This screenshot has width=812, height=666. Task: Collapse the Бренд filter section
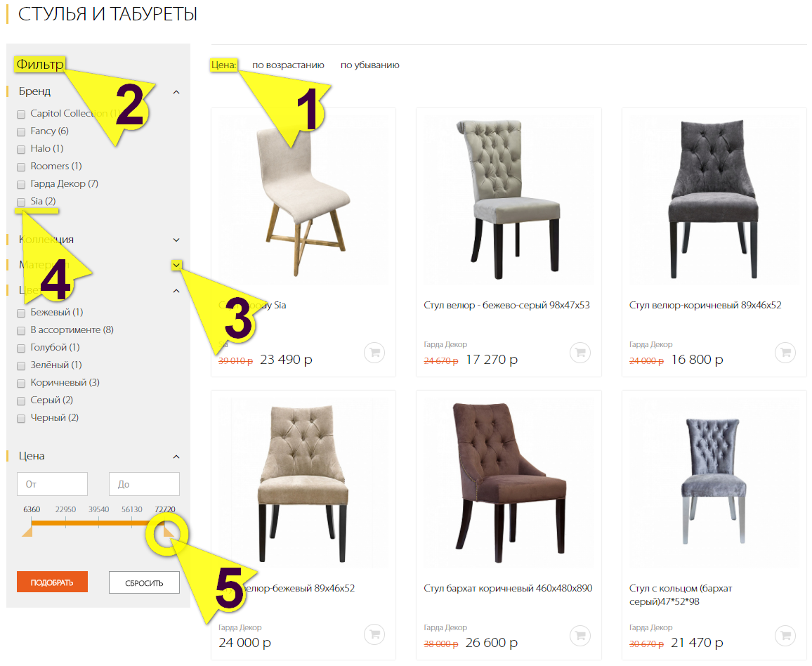tap(176, 92)
